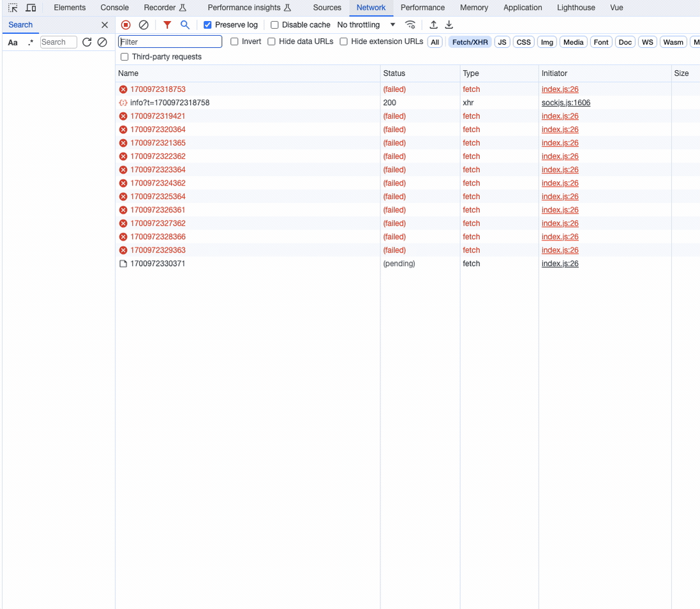700x609 pixels.
Task: Open network search with the magnifier icon
Action: pos(185,25)
